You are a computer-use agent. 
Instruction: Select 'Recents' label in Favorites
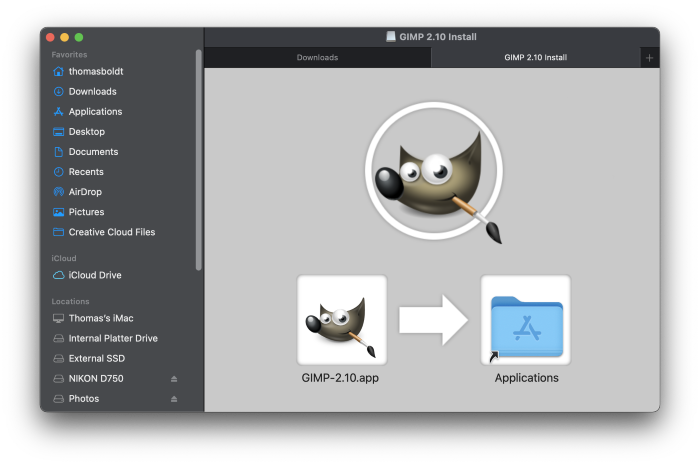tap(86, 172)
